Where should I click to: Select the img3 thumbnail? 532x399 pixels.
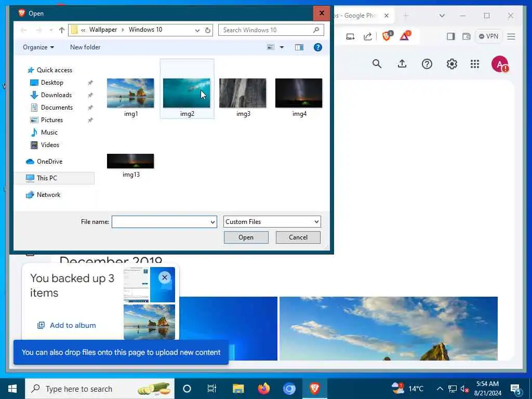coord(243,93)
